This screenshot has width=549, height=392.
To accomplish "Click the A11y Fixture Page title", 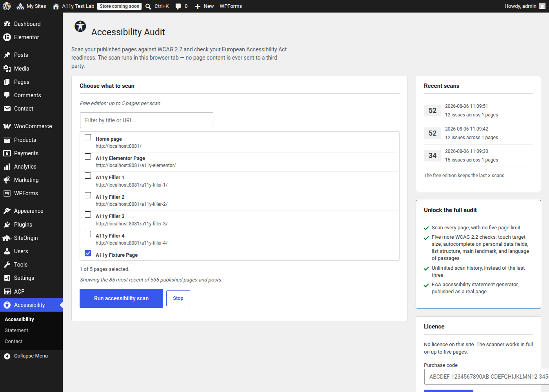I will click(116, 255).
